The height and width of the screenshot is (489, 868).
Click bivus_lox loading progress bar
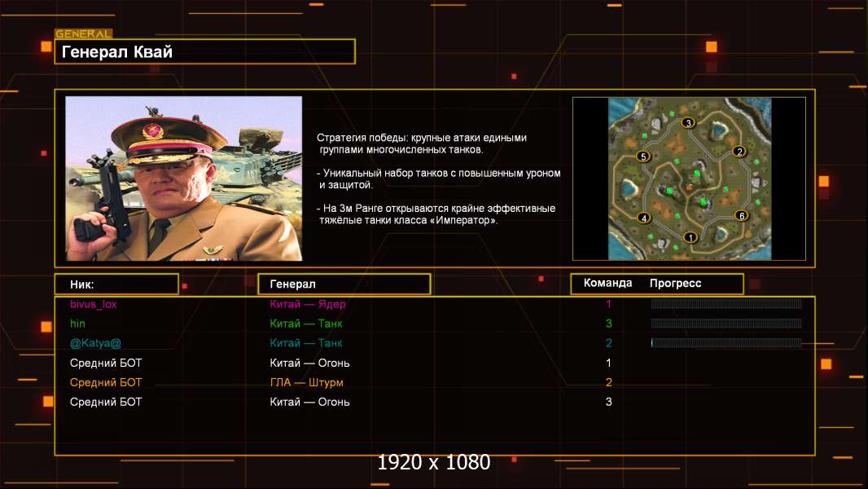(726, 303)
